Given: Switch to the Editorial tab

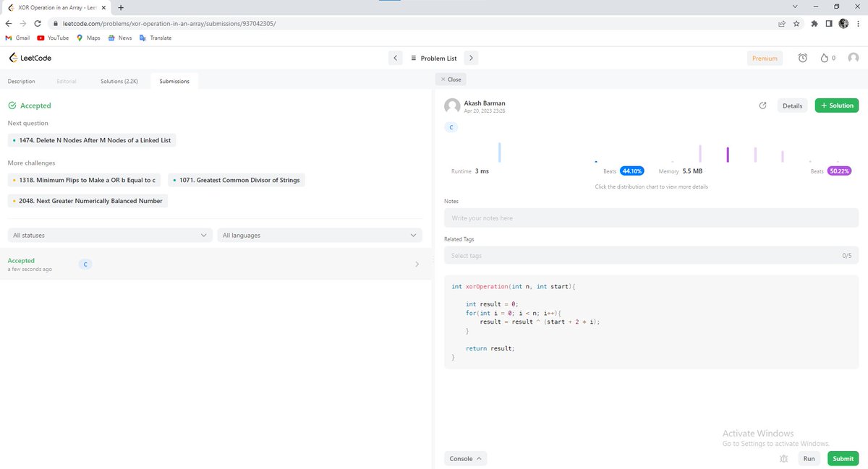Looking at the screenshot, I should pyautogui.click(x=67, y=81).
